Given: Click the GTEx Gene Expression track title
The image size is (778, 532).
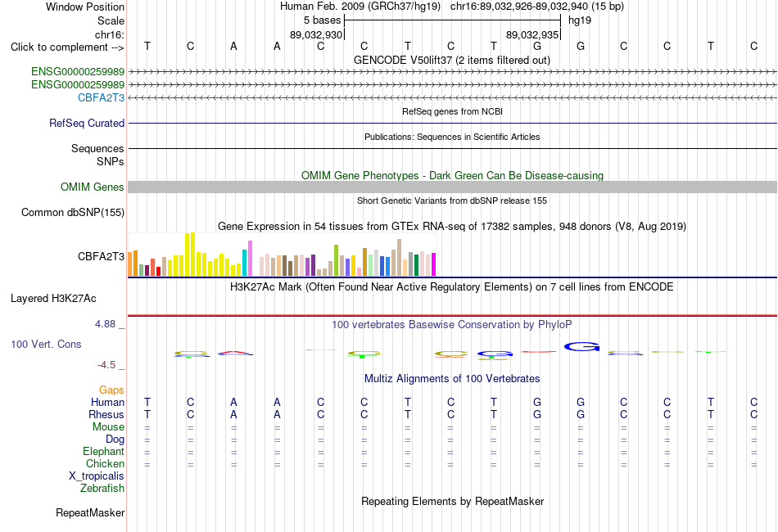Looking at the screenshot, I should click(x=451, y=226).
